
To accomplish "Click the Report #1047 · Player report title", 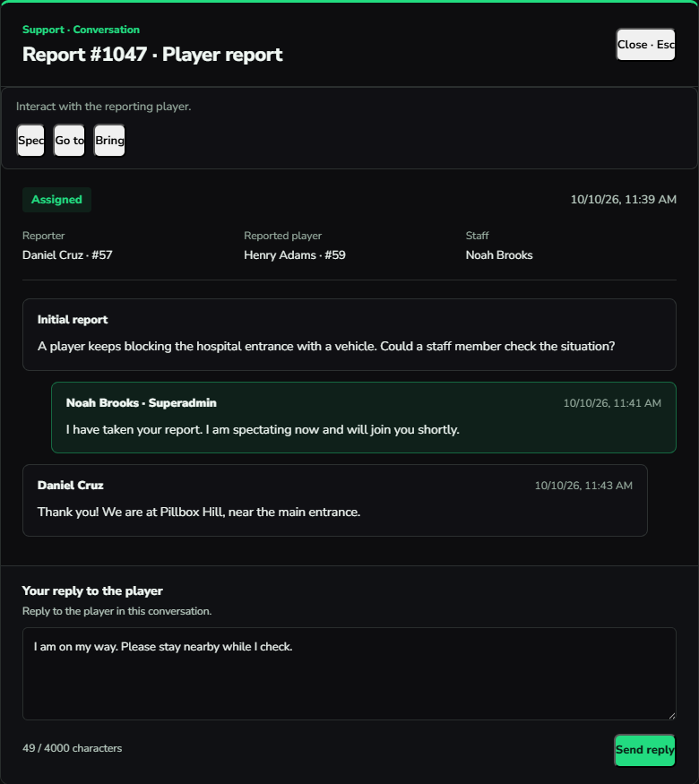I will (x=152, y=54).
